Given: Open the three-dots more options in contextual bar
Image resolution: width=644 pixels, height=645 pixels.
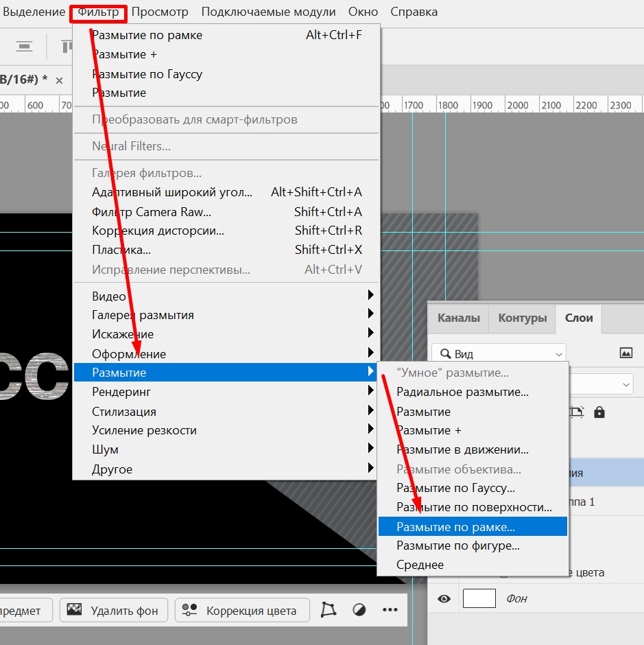Looking at the screenshot, I should (390, 610).
